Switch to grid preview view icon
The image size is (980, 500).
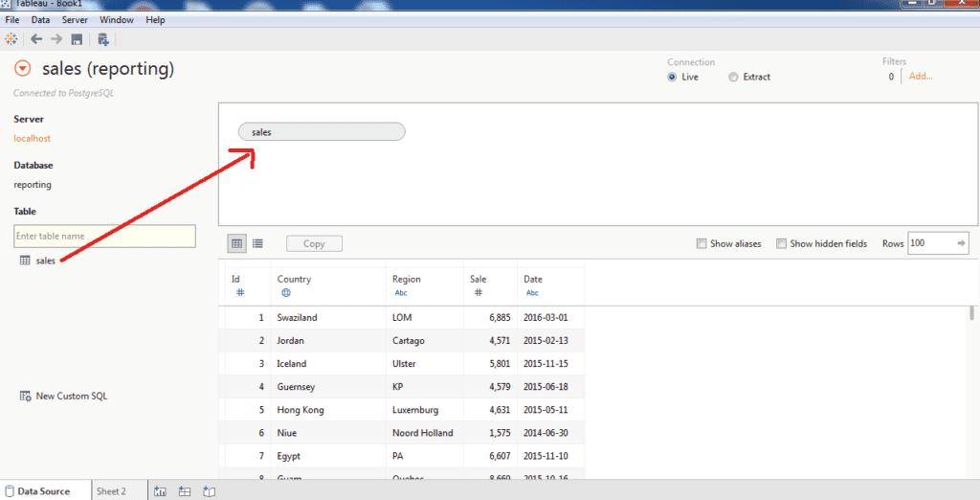pos(237,243)
